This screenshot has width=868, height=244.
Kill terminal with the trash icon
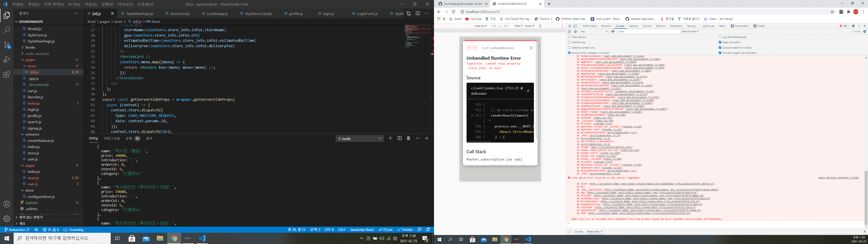click(x=408, y=138)
